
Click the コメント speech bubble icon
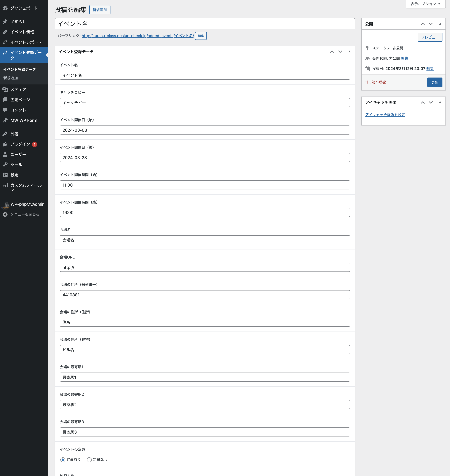click(5, 110)
